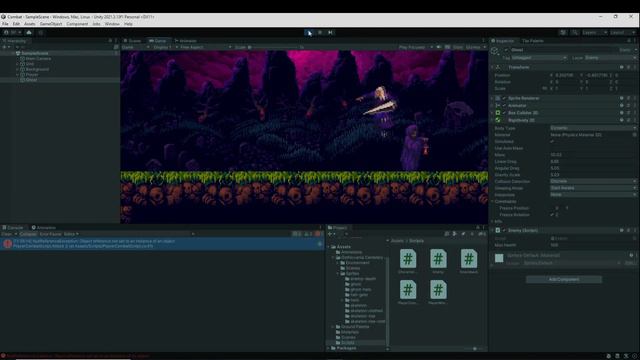Select the Animation tab next to Console
640x360 pixels.
click(43, 228)
